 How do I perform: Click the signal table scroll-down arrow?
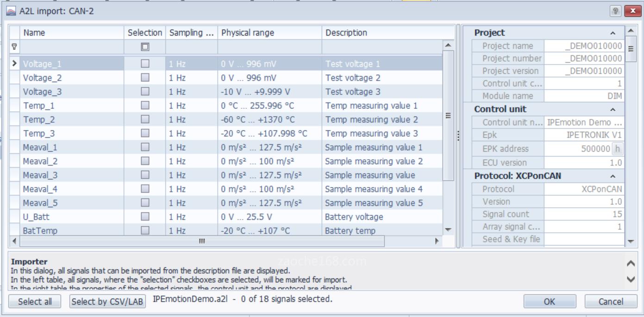(x=448, y=230)
